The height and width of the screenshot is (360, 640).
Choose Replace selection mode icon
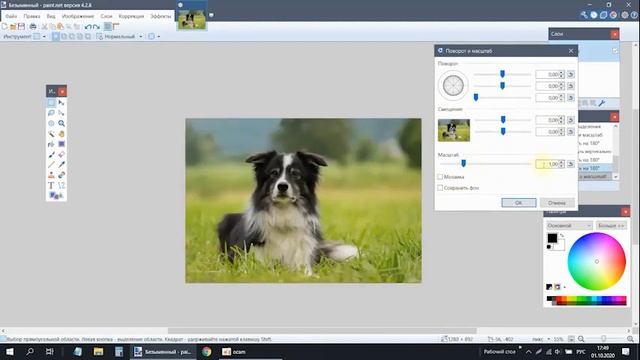coord(56,36)
